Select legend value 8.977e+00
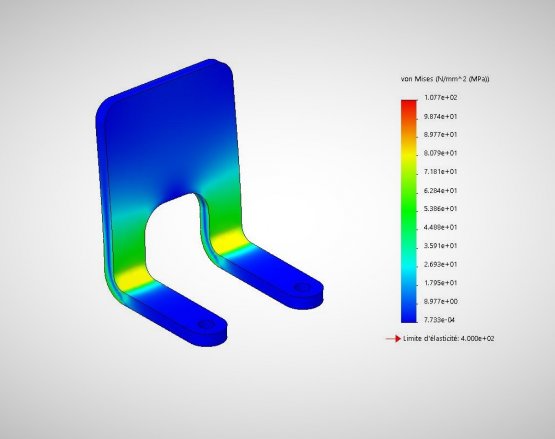555x439 pixels. [x=441, y=301]
